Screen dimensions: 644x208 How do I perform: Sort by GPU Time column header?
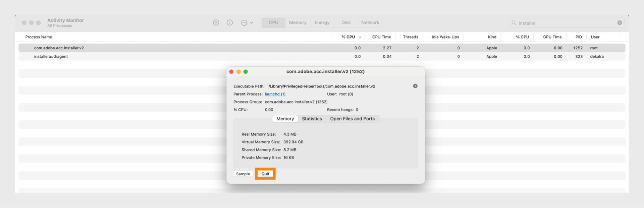tap(552, 37)
